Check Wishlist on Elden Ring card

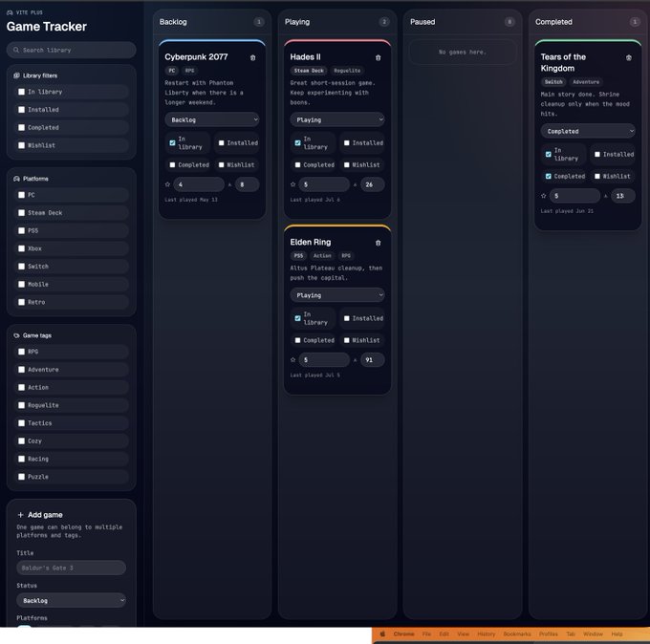coord(347,340)
